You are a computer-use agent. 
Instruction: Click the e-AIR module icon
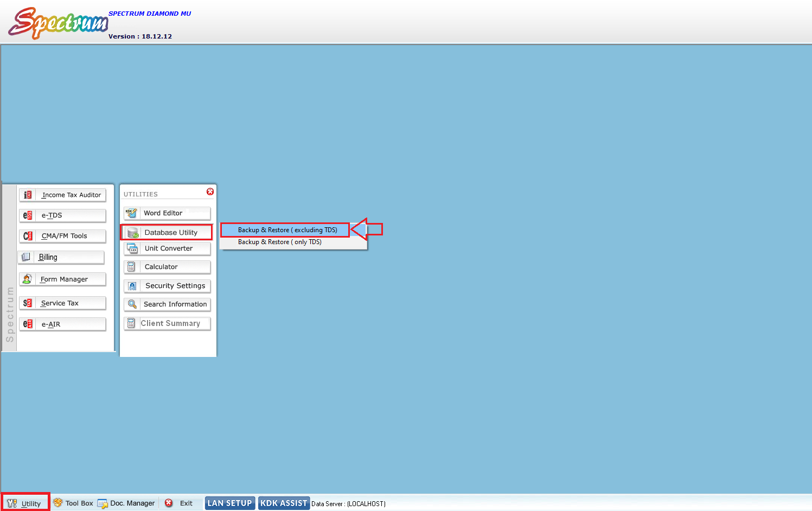pos(28,324)
